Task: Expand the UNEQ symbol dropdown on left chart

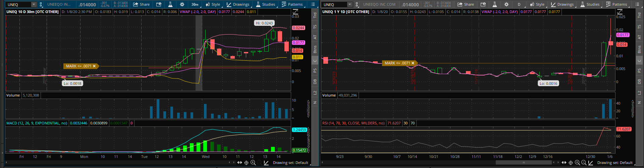Action: (34, 4)
